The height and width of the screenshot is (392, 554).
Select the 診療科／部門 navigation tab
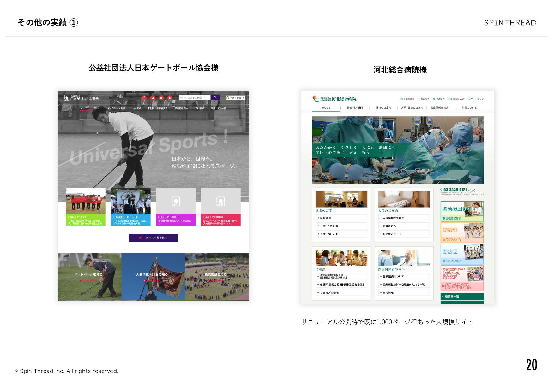tap(355, 107)
